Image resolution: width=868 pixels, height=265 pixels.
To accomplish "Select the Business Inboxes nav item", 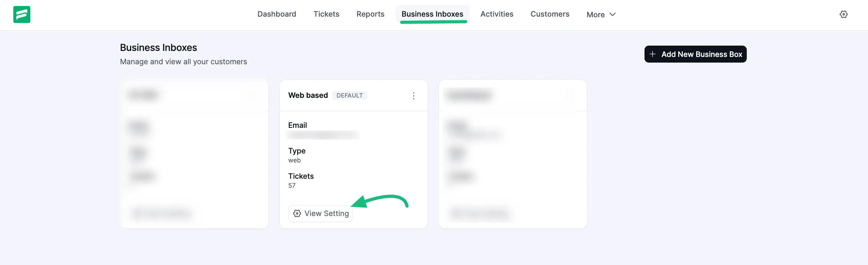I will coord(432,14).
